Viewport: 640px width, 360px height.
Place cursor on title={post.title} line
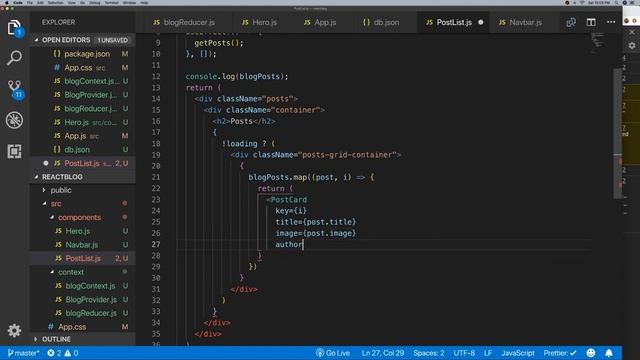[316, 222]
